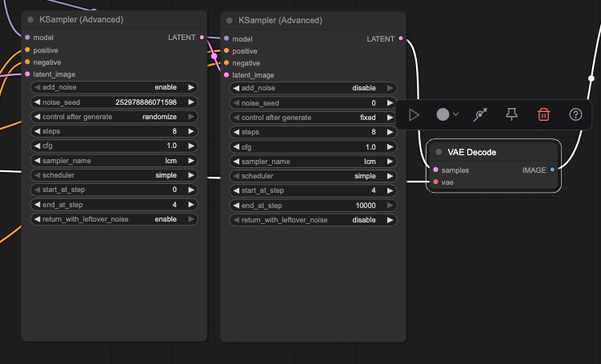
Task: Click next sampler_name arrow on right KSampler
Action: [390, 162]
